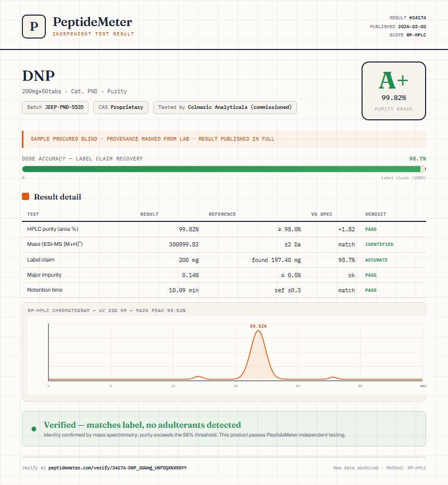
Task: Click the RP-HPLC chromatogram header caption
Action: [x=106, y=310]
